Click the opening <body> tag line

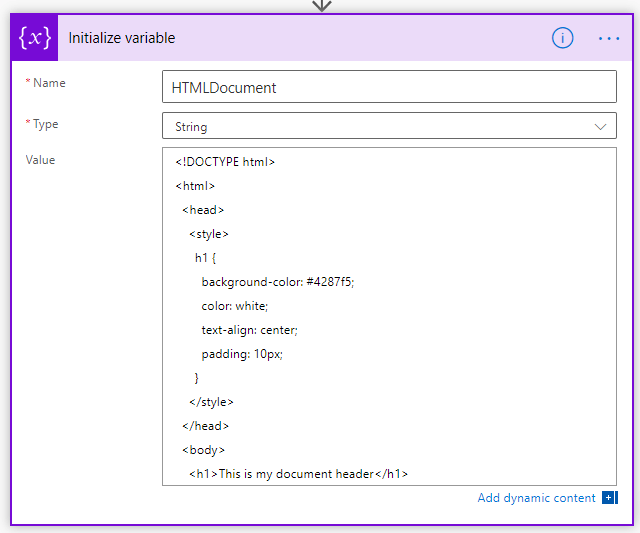pos(203,450)
